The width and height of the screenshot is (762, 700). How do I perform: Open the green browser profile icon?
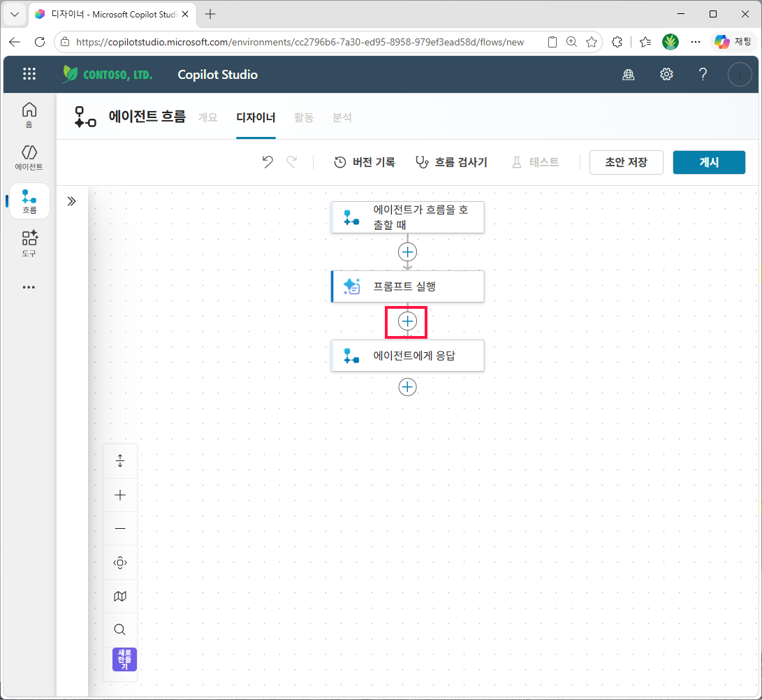coord(670,43)
